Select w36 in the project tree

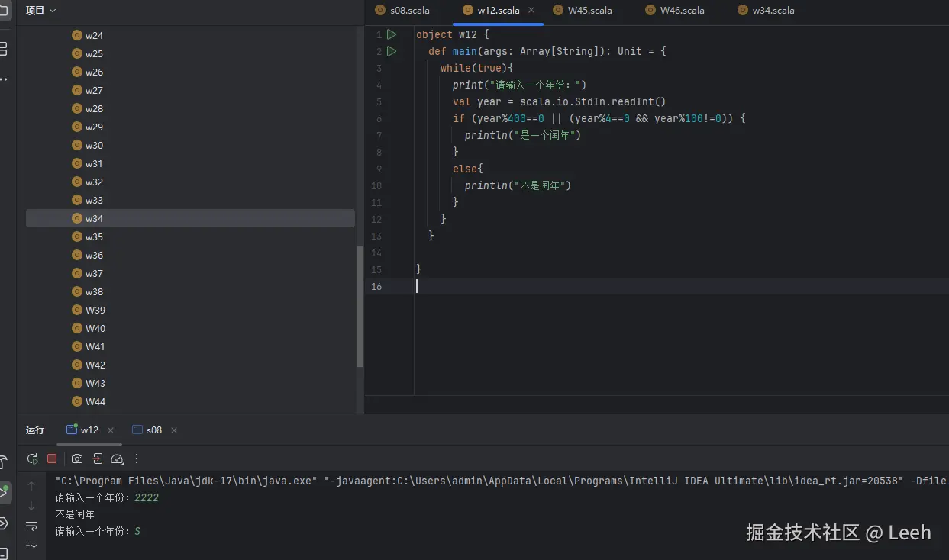click(x=190, y=256)
